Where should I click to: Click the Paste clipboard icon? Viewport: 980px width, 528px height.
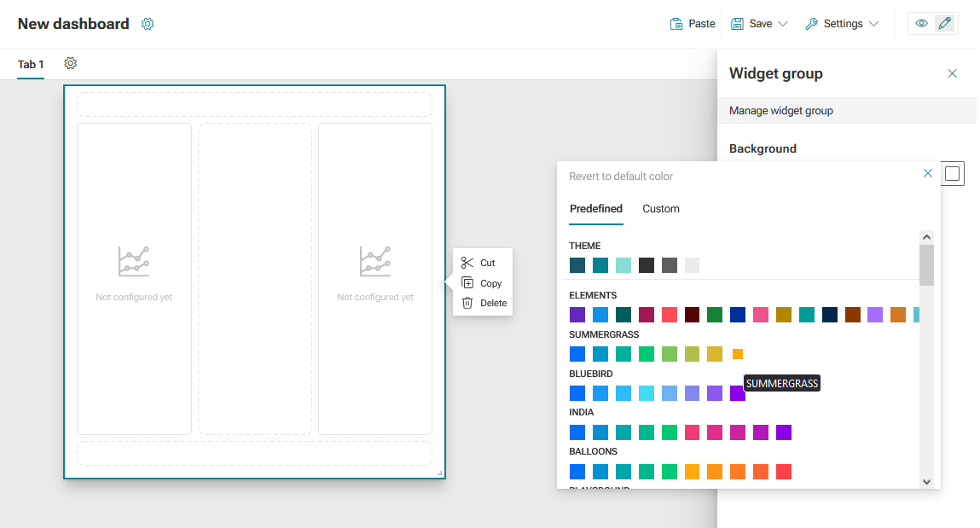pos(676,24)
